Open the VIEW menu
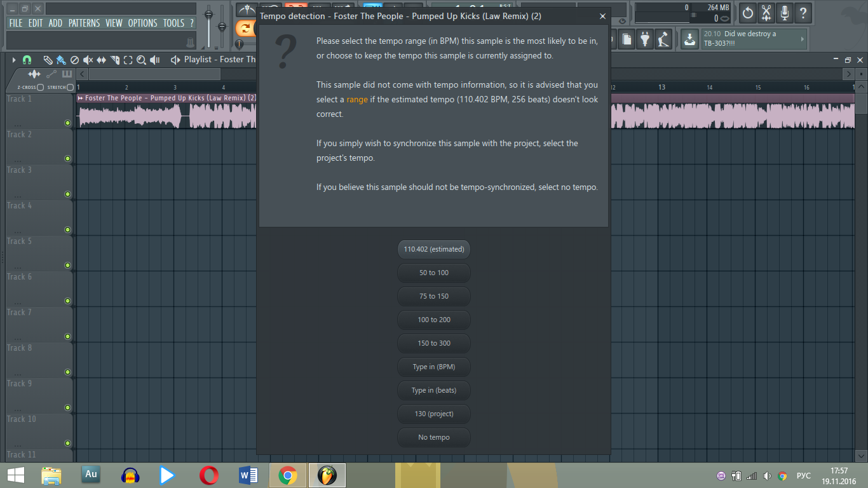The image size is (868, 488). (x=114, y=23)
